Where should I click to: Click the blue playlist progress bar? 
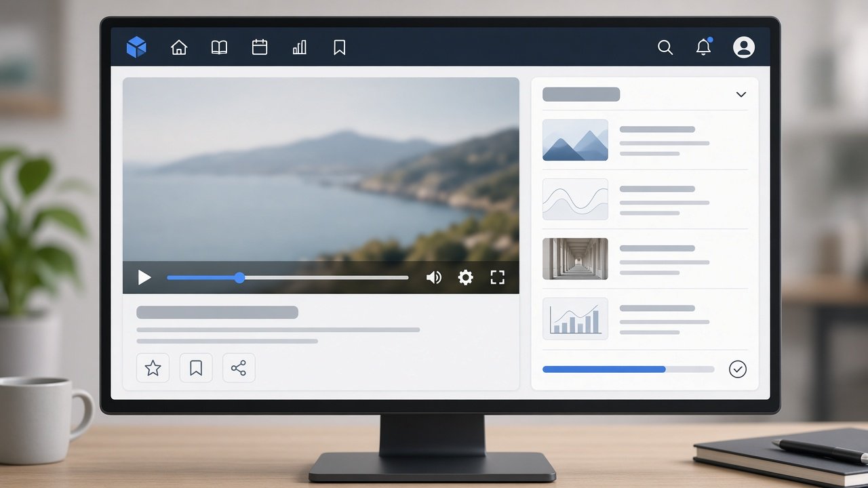(628, 369)
